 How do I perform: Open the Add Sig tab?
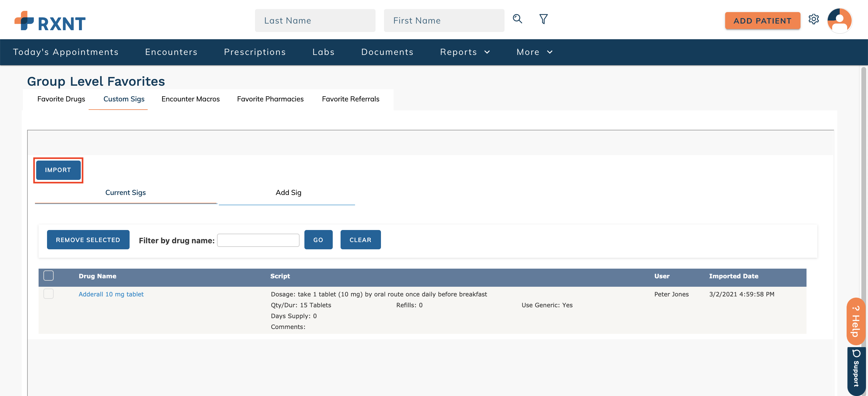[x=288, y=193]
